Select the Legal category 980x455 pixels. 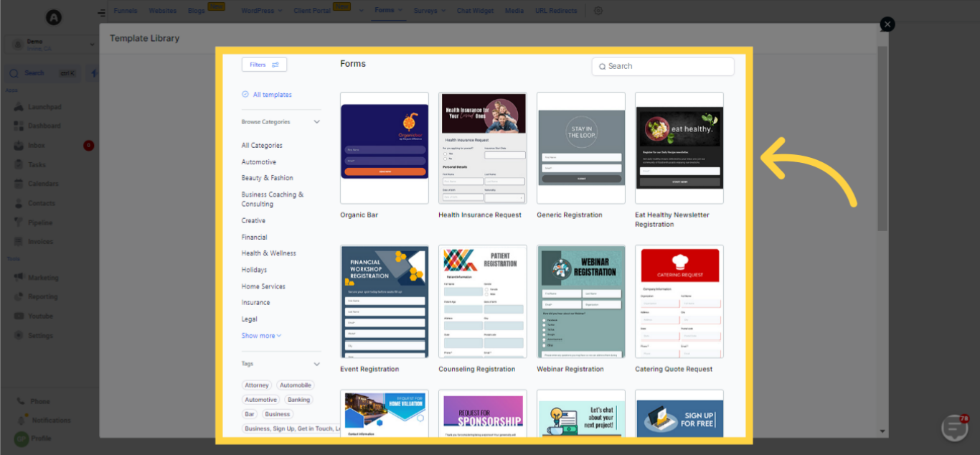pyautogui.click(x=250, y=319)
